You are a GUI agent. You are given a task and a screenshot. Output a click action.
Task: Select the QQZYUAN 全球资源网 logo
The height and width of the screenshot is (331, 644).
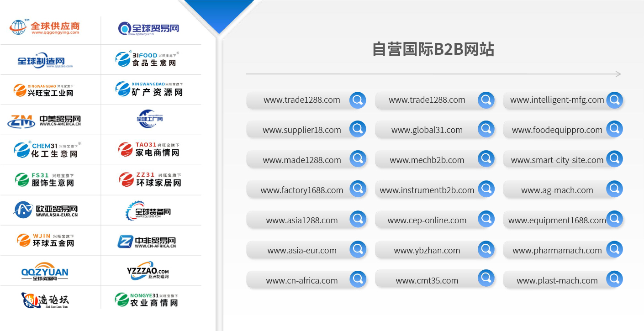pyautogui.click(x=45, y=271)
